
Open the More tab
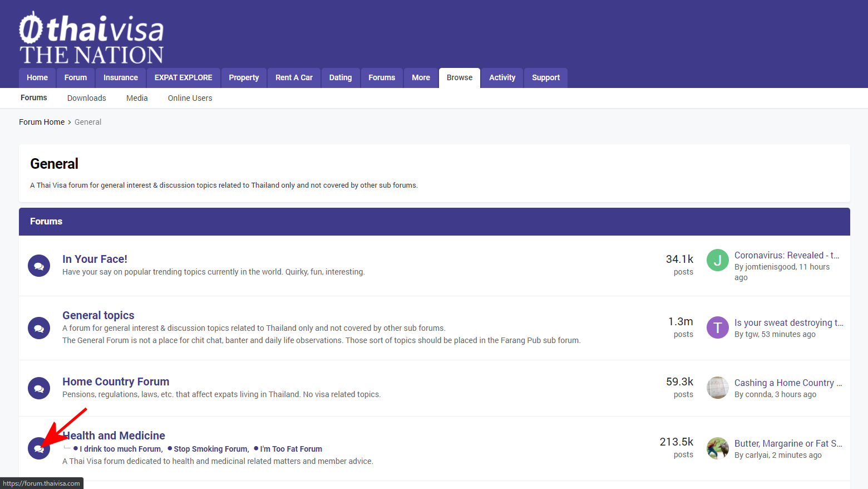coord(421,78)
